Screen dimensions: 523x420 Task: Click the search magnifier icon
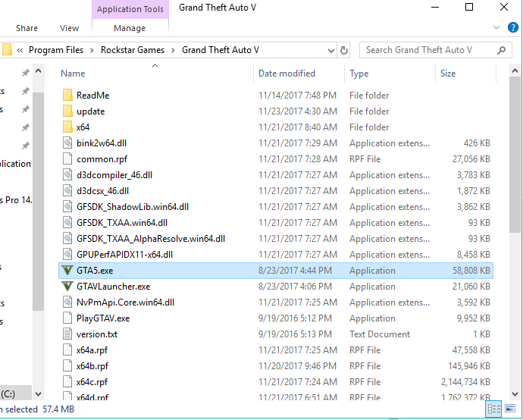click(x=501, y=50)
